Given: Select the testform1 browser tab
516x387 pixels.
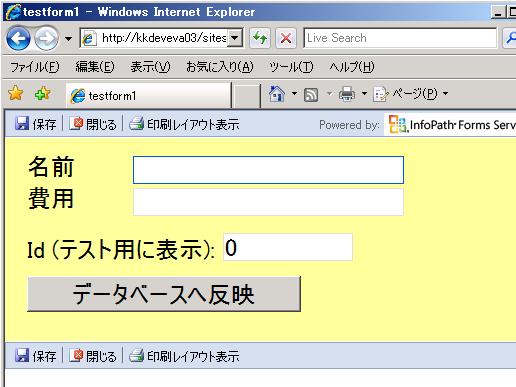Looking at the screenshot, I should point(149,96).
